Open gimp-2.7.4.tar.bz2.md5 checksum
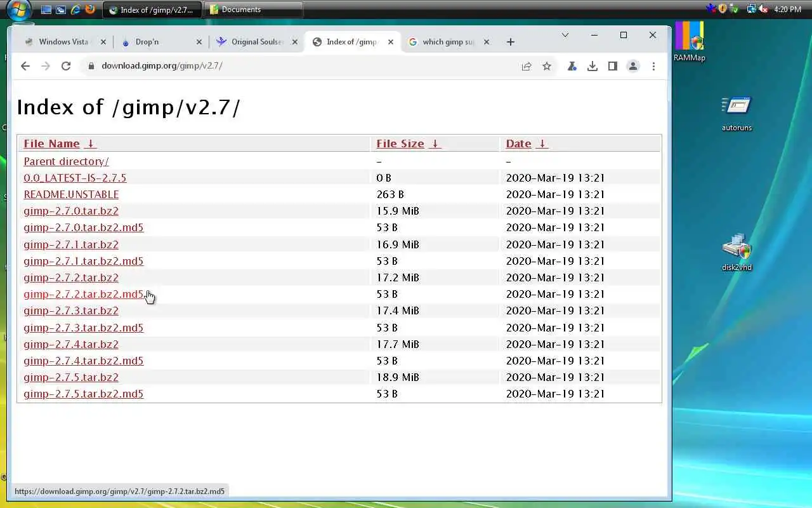The height and width of the screenshot is (508, 812). point(84,361)
